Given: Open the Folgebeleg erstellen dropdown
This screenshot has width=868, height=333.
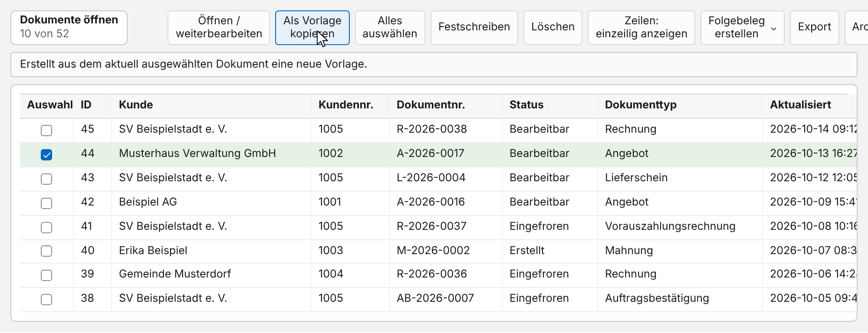Looking at the screenshot, I should coord(742,27).
